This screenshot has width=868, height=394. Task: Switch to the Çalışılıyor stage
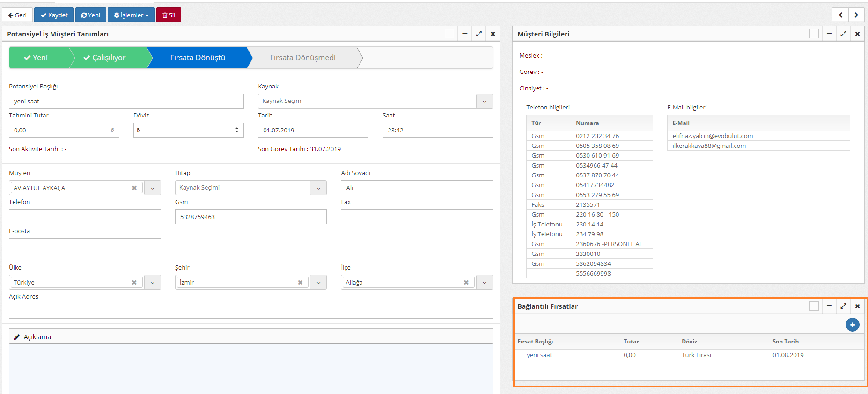pos(109,58)
